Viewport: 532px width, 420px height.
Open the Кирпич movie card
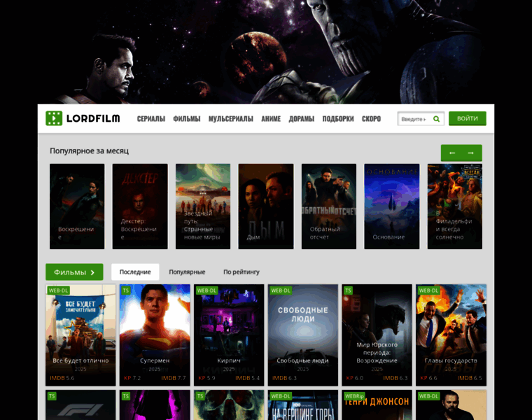pyautogui.click(x=229, y=335)
